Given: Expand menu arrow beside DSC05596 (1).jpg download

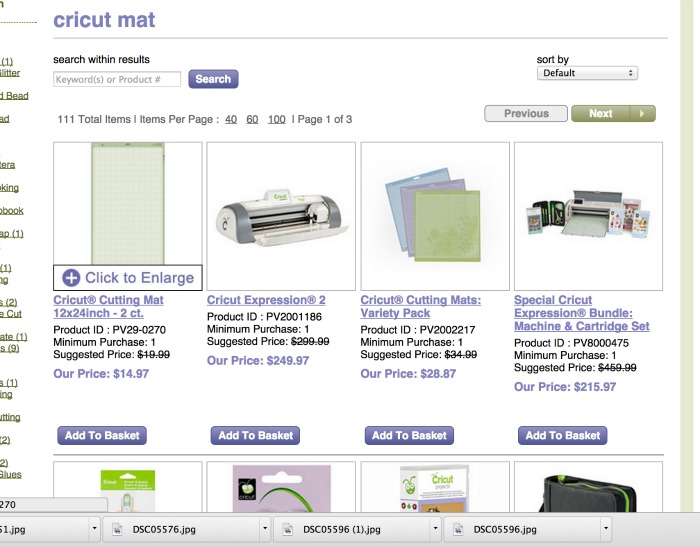Looking at the screenshot, I should [436, 529].
